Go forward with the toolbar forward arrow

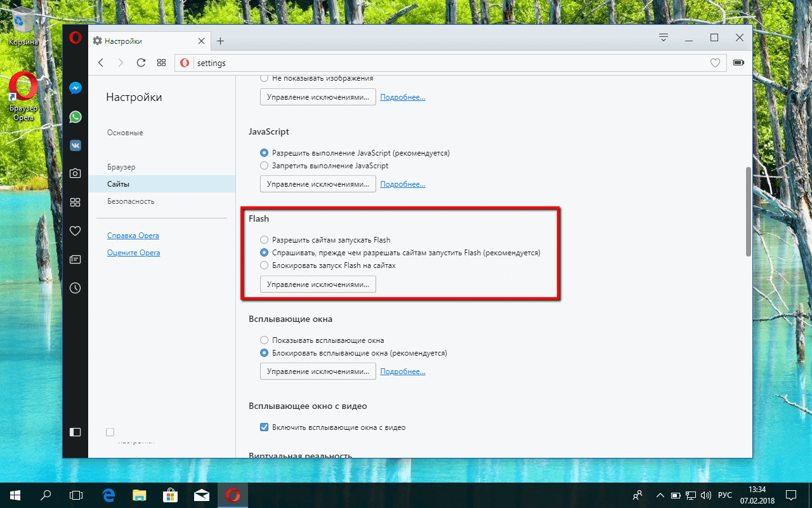122,63
